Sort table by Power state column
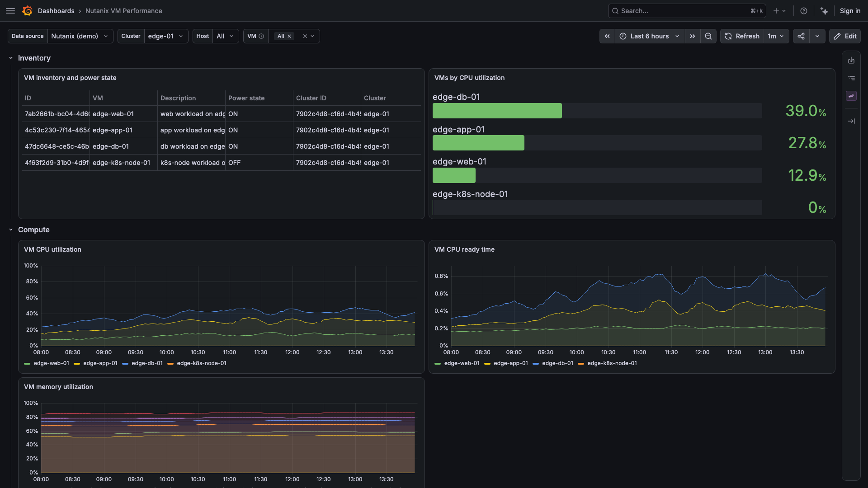The height and width of the screenshot is (488, 868). coord(246,98)
